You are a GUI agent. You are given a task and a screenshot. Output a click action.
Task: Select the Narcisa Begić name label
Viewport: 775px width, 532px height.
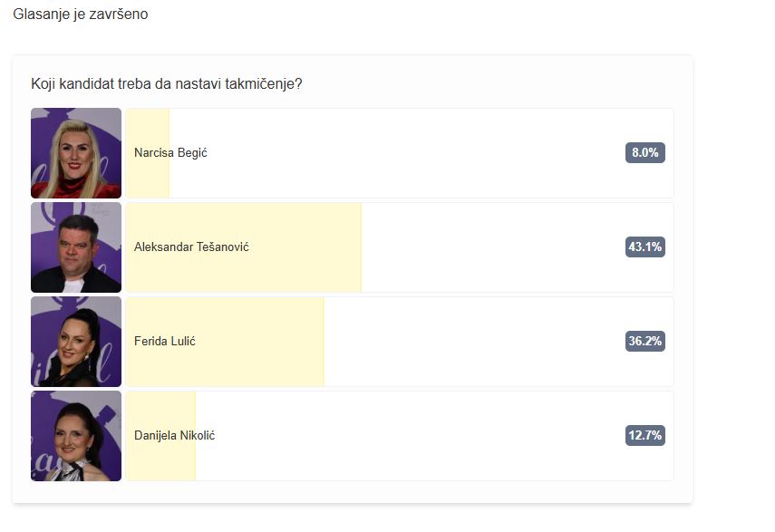click(170, 152)
